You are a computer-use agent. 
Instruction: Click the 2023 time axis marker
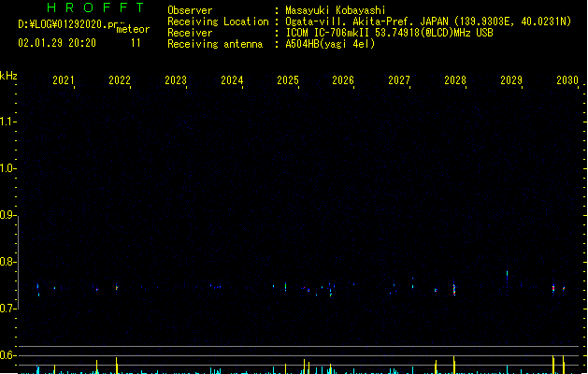pyautogui.click(x=176, y=80)
